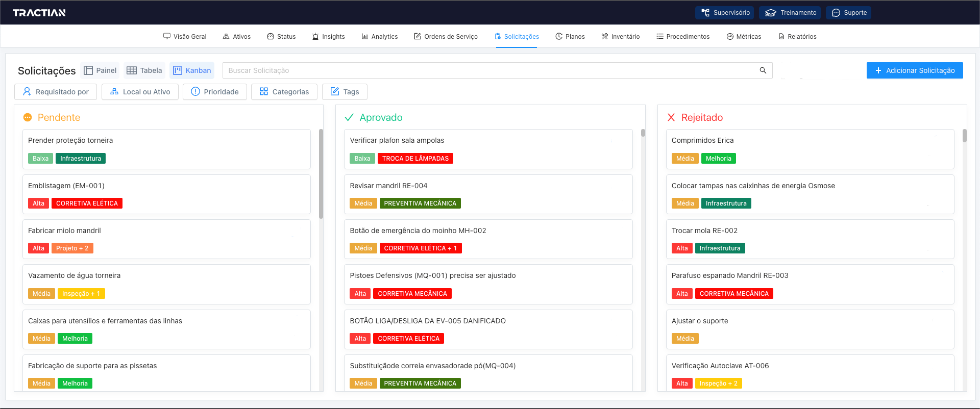Open BOTÃO LIGA/DESLIGA DA EV-005 card
This screenshot has width=980, height=409.
point(488,329)
